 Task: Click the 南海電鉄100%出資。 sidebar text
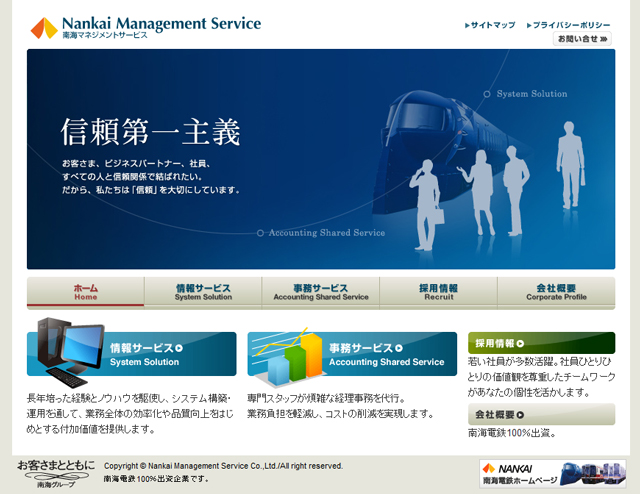tap(511, 433)
